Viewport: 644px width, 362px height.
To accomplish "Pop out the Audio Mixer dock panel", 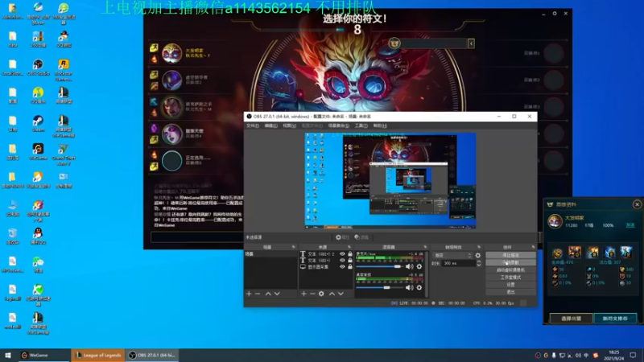I will [425, 247].
